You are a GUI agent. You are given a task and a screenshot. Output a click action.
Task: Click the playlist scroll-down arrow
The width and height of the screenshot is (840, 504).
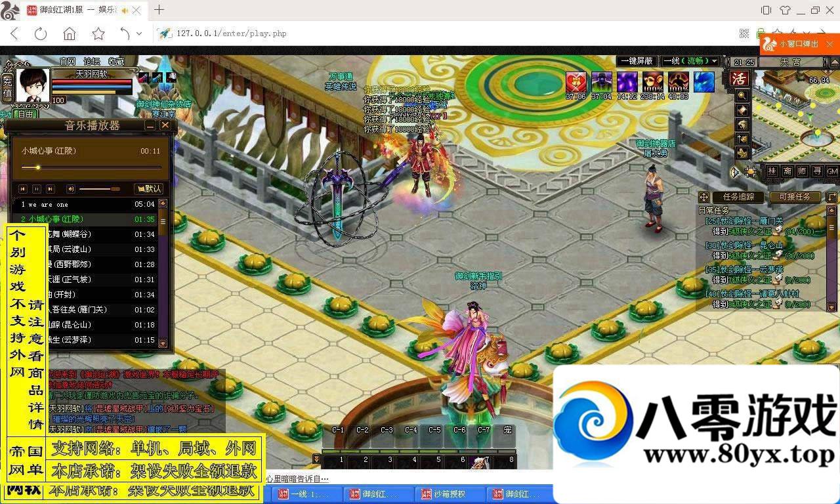click(163, 343)
